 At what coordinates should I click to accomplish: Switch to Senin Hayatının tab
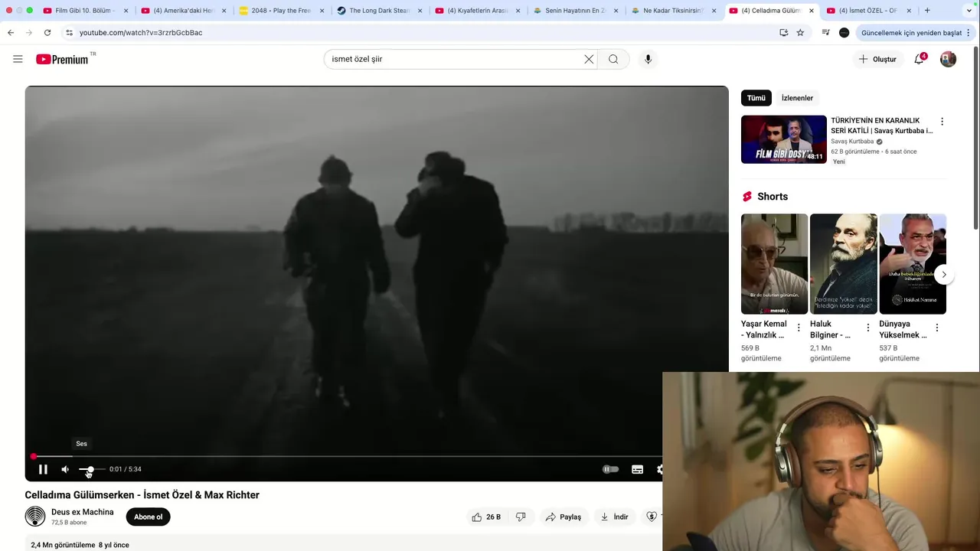tap(574, 11)
